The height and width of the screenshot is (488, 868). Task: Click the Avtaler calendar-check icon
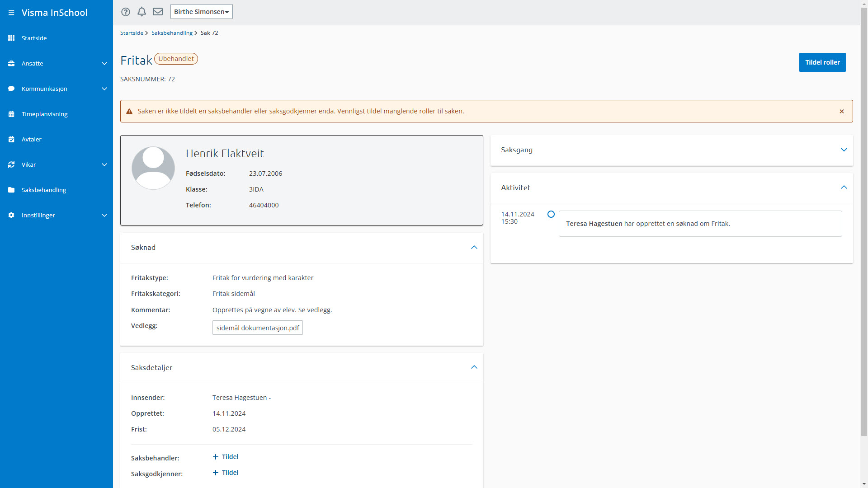click(11, 139)
